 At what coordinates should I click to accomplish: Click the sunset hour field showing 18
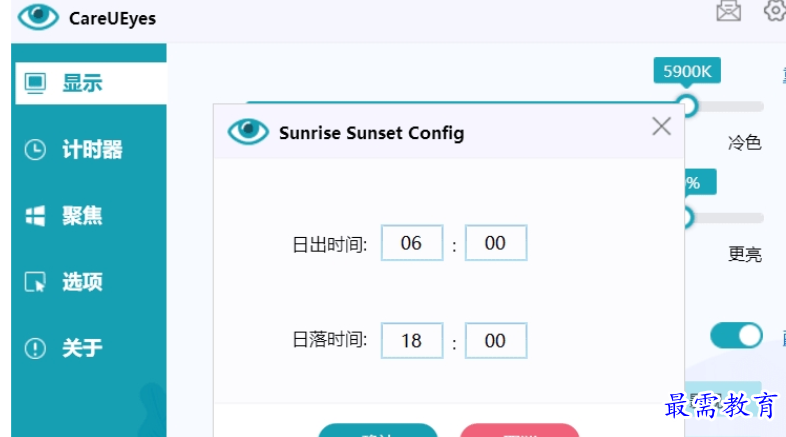pyautogui.click(x=412, y=341)
